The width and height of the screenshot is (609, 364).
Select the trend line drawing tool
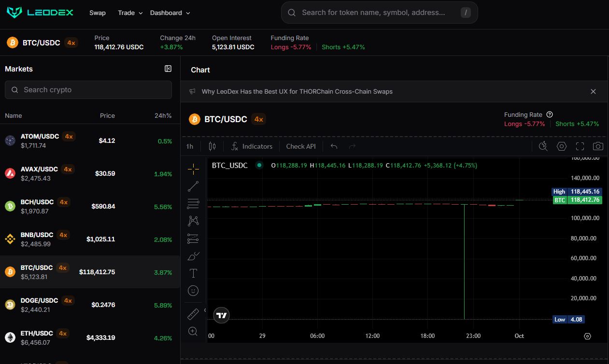pos(193,186)
